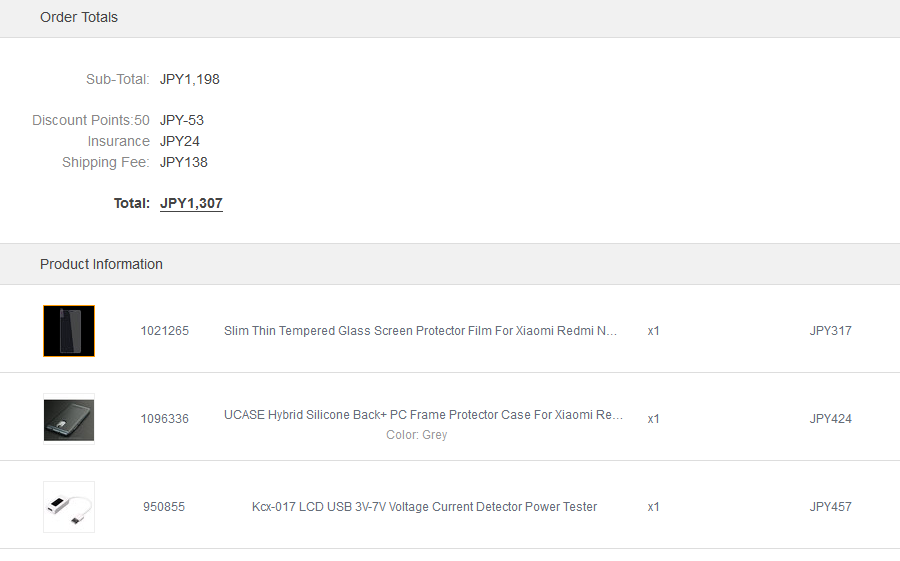Select product ID 1021265

pyautogui.click(x=165, y=331)
